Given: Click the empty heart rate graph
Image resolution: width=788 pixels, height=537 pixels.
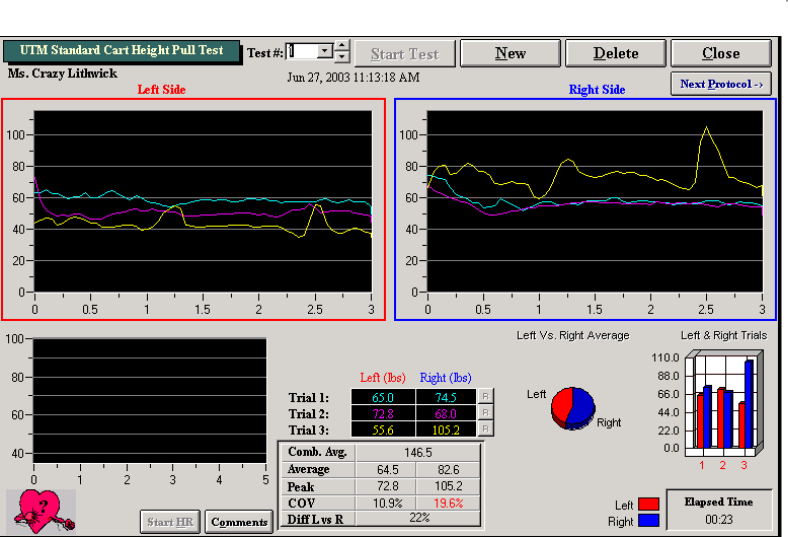Looking at the screenshot, I should (x=150, y=400).
